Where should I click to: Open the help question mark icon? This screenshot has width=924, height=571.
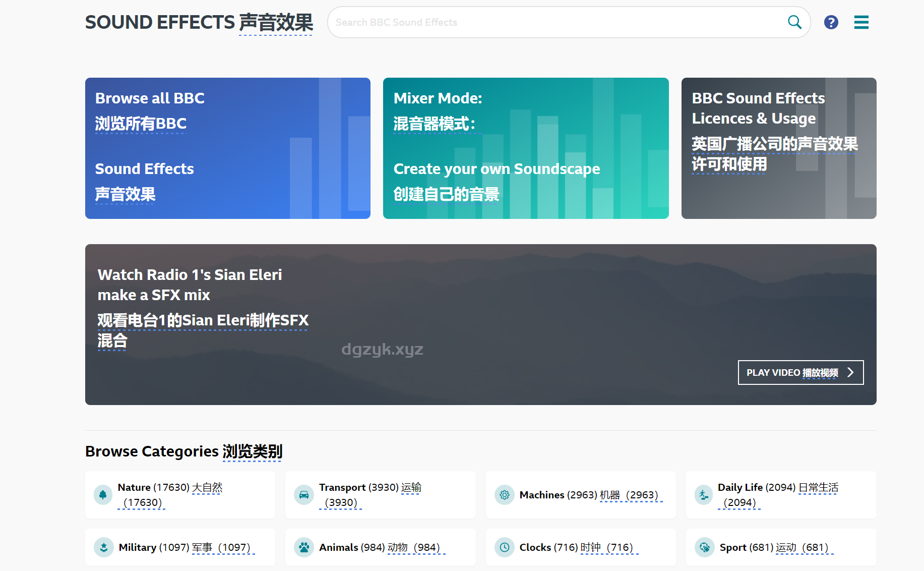831,22
